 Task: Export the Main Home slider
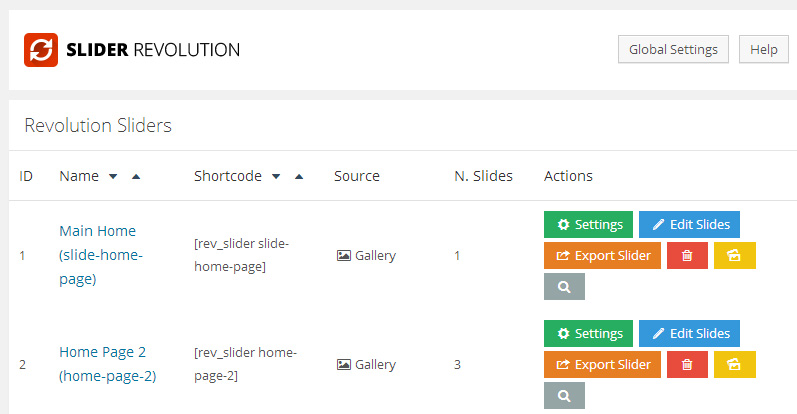pyautogui.click(x=602, y=255)
